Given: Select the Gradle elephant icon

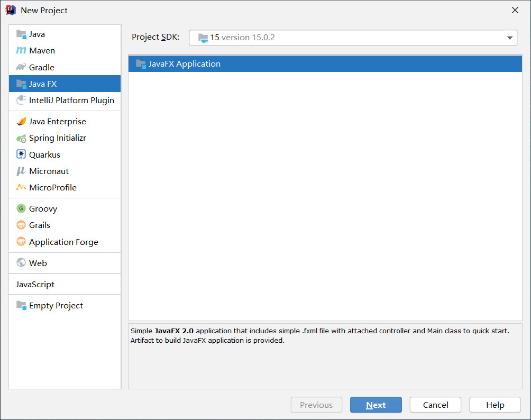Looking at the screenshot, I should 21,67.
